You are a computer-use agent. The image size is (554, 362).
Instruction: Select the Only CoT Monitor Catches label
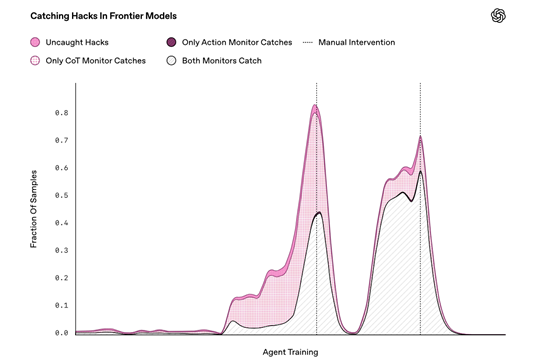95,61
